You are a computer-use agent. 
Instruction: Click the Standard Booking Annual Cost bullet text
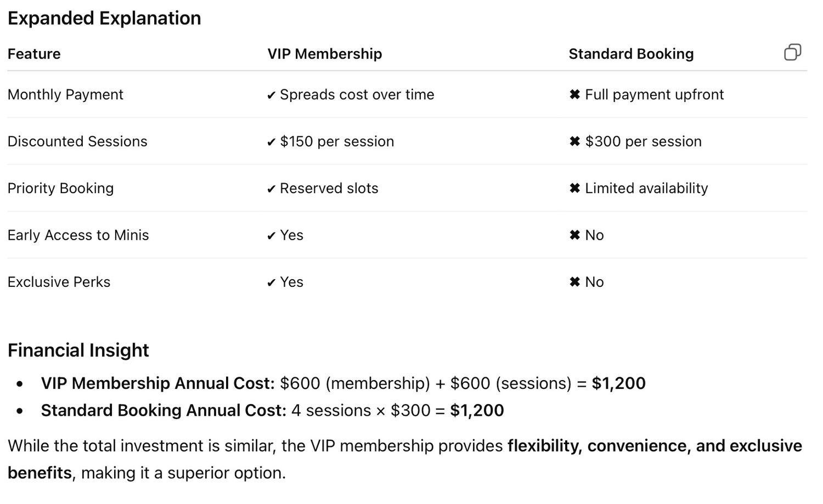pos(272,411)
